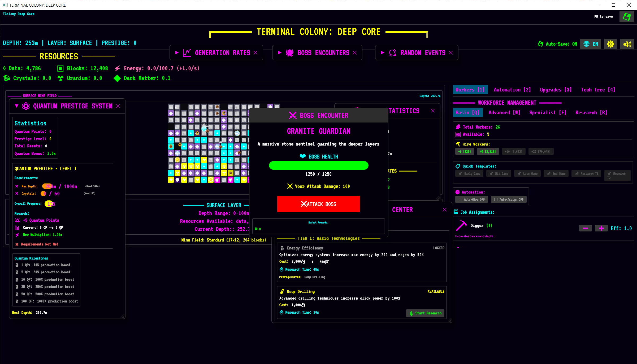637x364 pixels.
Task: Click the green floppy disk save icon
Action: tap(627, 17)
